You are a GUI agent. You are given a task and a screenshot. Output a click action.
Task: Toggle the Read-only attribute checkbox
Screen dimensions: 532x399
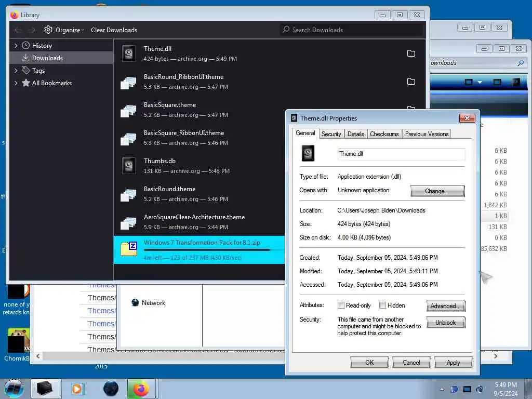(341, 305)
